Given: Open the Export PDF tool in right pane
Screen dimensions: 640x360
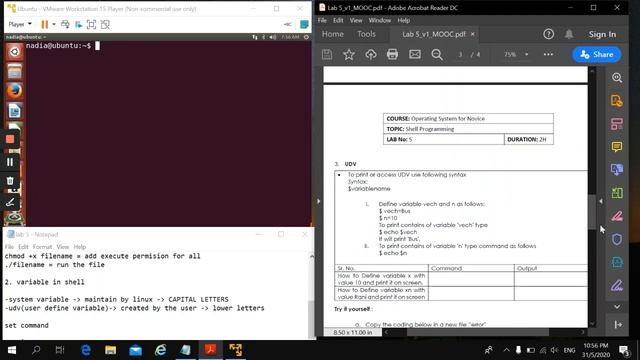Looking at the screenshot, I should tap(617, 101).
